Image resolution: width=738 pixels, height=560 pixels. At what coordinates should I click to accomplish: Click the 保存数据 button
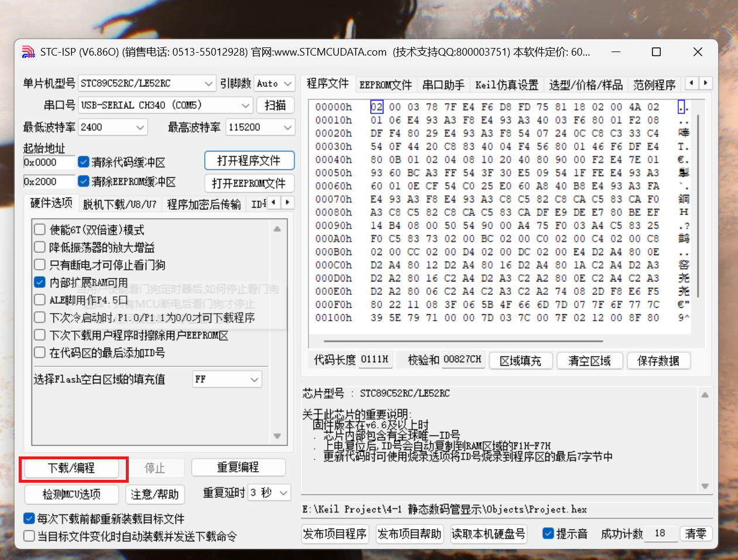[x=658, y=360]
